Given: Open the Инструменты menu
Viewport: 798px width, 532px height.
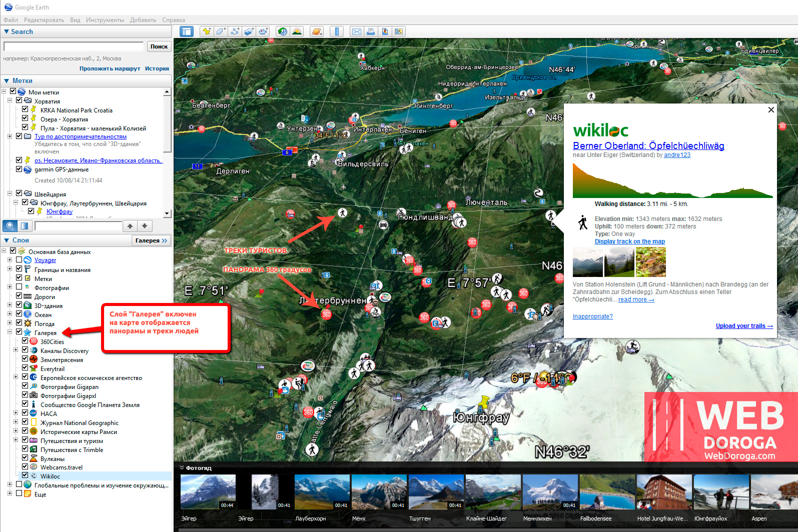Looking at the screenshot, I should click(x=105, y=20).
